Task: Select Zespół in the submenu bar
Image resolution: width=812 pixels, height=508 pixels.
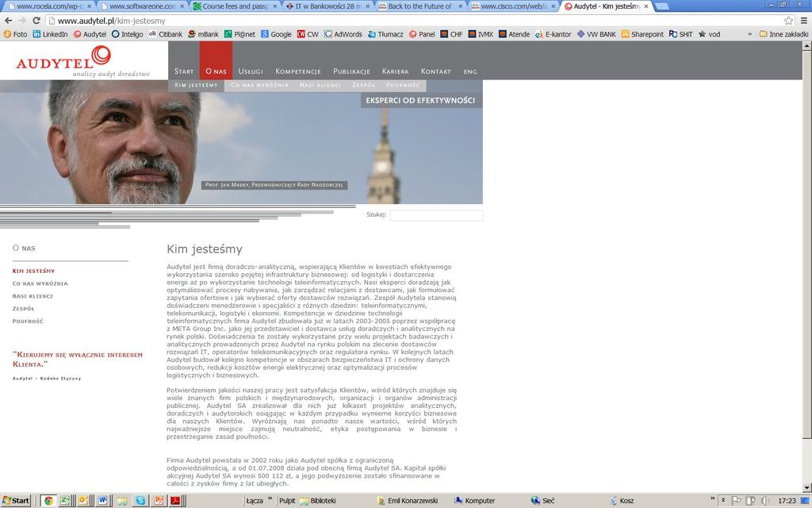Action: pos(363,85)
